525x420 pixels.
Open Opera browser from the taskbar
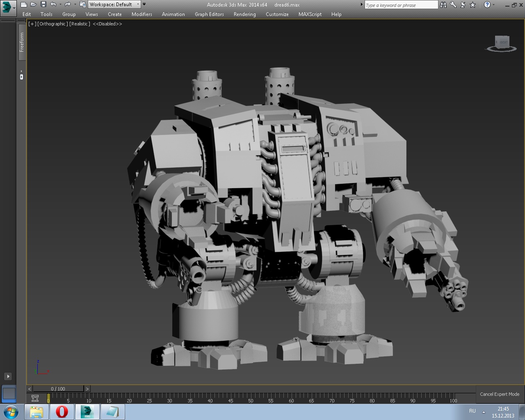[x=62, y=412]
